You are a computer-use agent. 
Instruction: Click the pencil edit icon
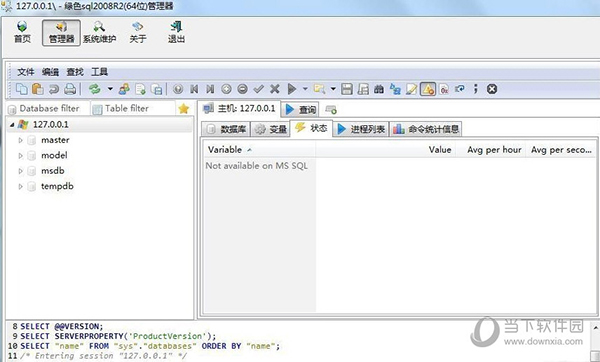tap(411, 89)
